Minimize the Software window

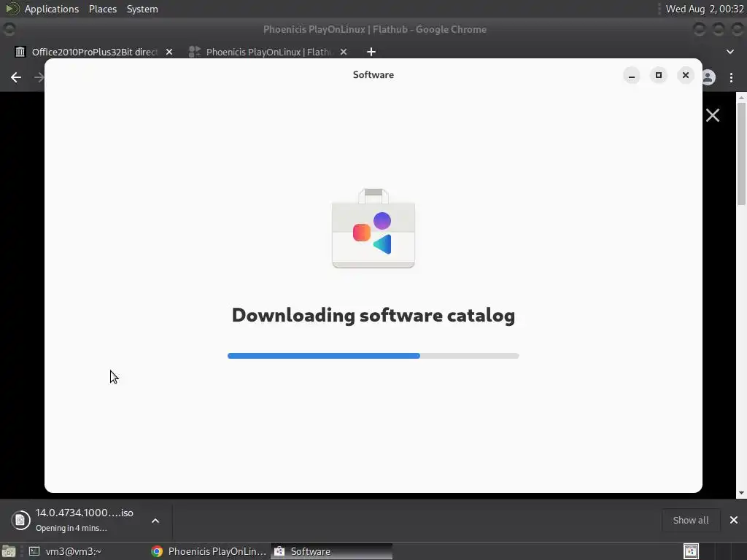pos(631,75)
